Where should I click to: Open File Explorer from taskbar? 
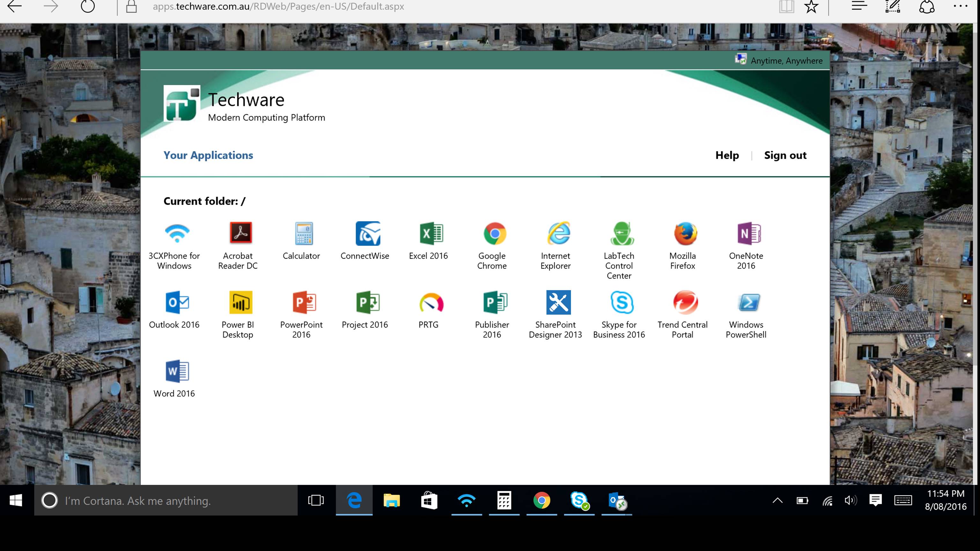[x=391, y=500]
